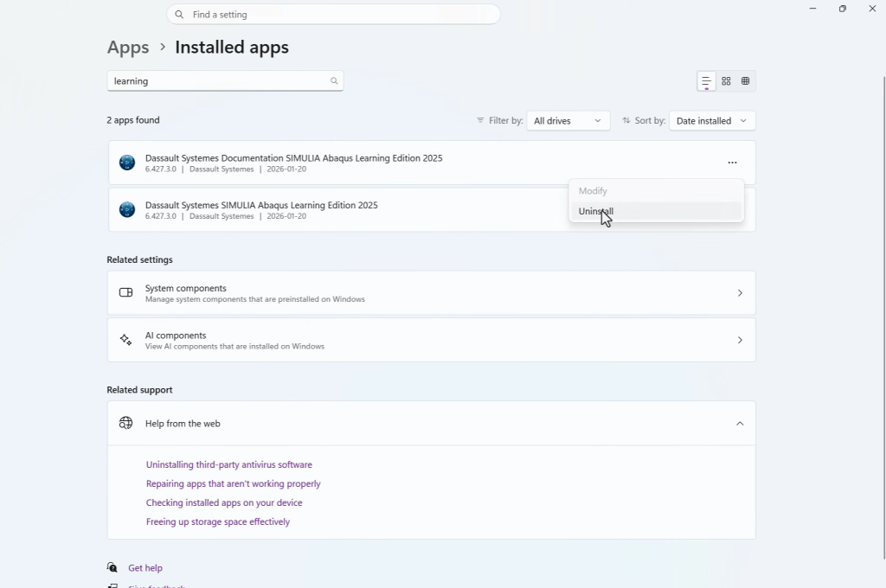The width and height of the screenshot is (886, 588).
Task: Click the search magnifier in Find a setting
Action: click(179, 15)
